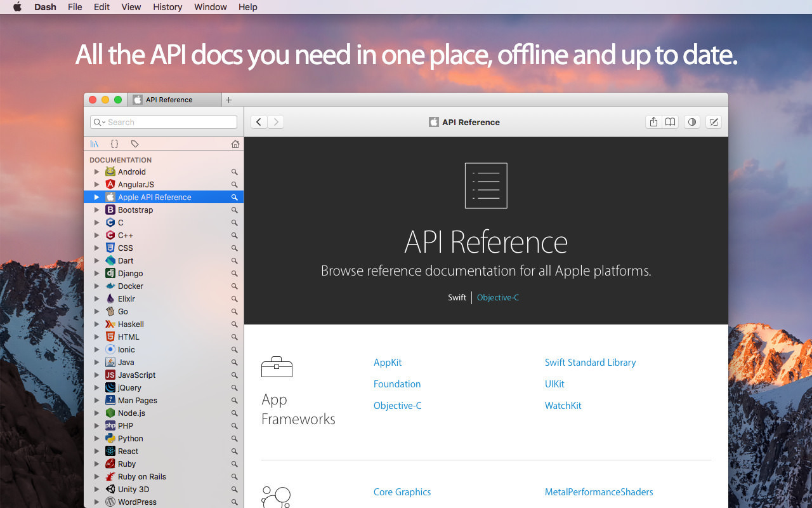Image resolution: width=812 pixels, height=508 pixels.
Task: Expand the Apple API Reference docset
Action: (96, 197)
